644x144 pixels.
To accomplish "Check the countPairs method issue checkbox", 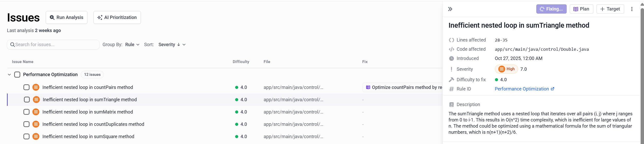I will [x=26, y=87].
